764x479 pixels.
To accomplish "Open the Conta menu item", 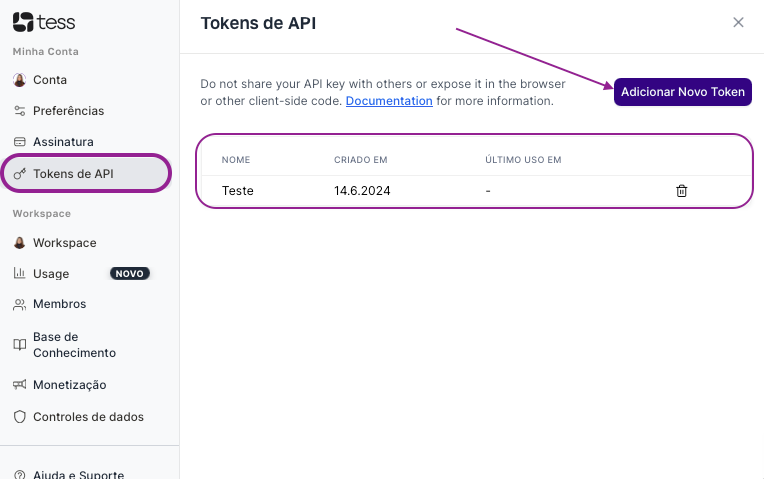I will [50, 79].
